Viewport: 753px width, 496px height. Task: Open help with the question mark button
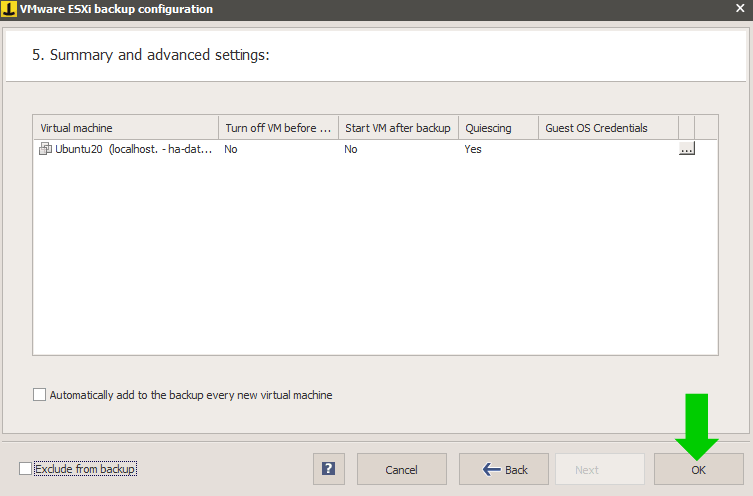tap(328, 469)
